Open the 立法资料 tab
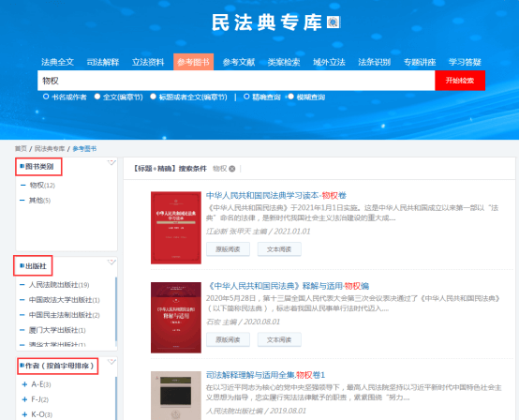Screen dimensions: 519x420 148,62
